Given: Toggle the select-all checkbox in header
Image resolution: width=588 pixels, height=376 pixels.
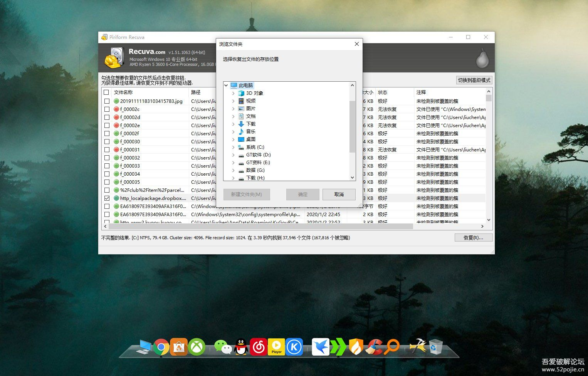Looking at the screenshot, I should pyautogui.click(x=106, y=92).
